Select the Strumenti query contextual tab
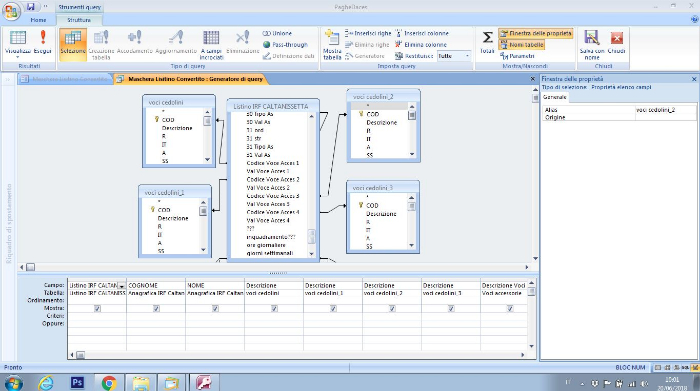This screenshot has width=700, height=391. click(80, 7)
